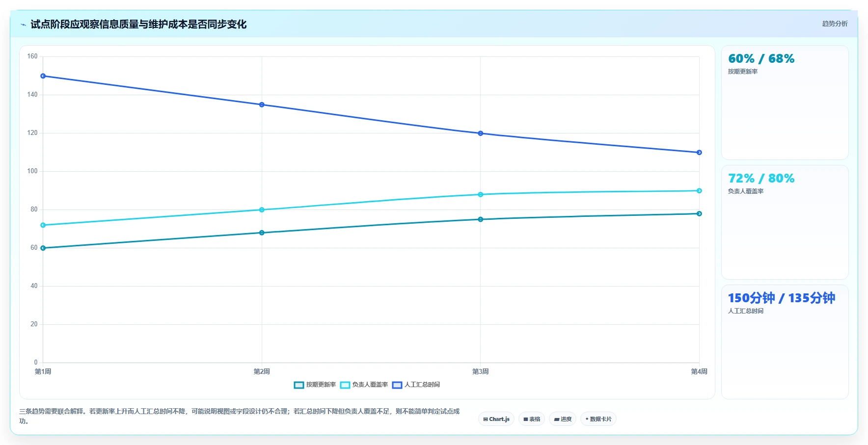Click the 120 y-axis label

pos(32,133)
